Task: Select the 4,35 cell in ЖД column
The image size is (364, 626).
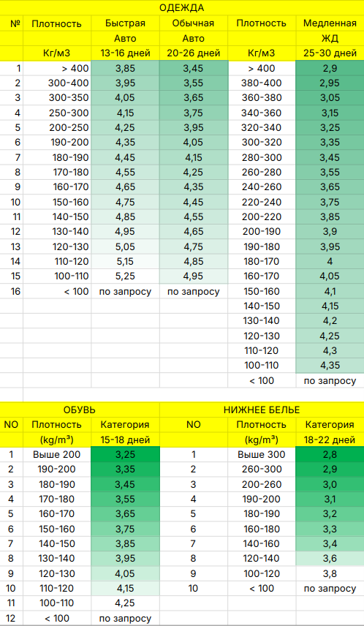Action: click(x=330, y=366)
